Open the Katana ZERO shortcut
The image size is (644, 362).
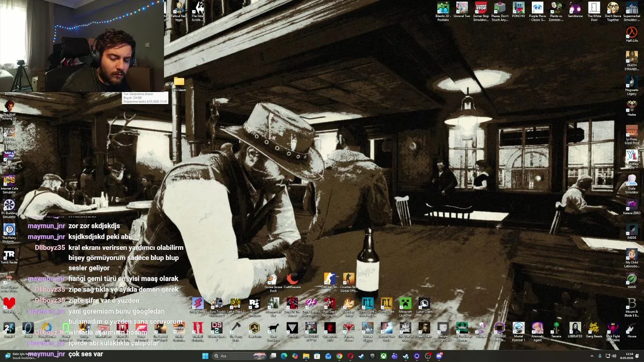(x=632, y=207)
